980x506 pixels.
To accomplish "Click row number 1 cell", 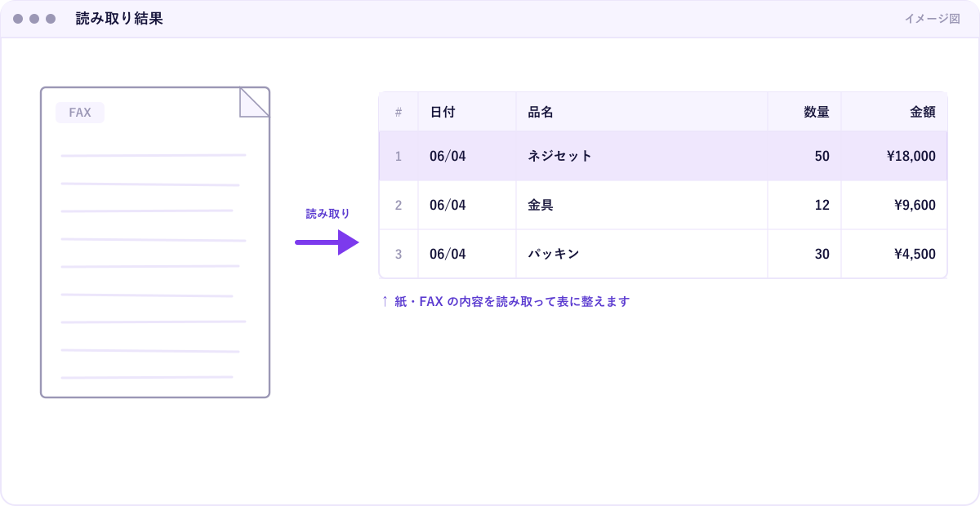I will (x=399, y=156).
